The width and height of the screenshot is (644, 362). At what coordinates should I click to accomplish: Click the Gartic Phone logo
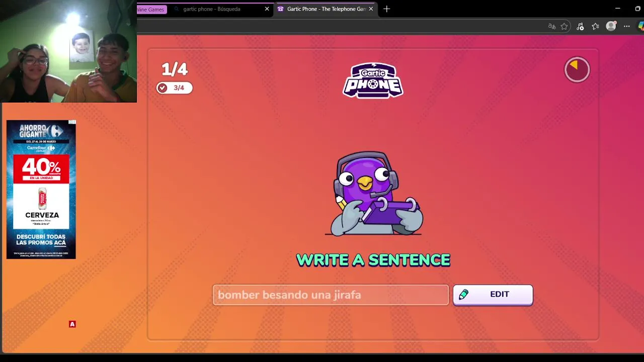click(x=373, y=80)
